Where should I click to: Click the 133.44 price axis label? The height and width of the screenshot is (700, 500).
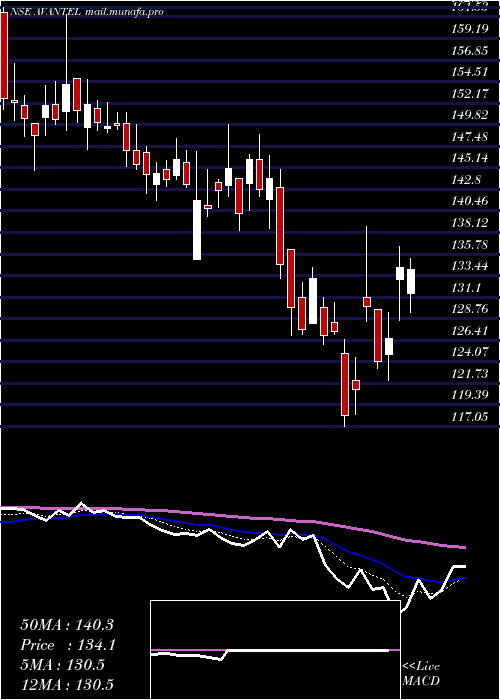(470, 266)
